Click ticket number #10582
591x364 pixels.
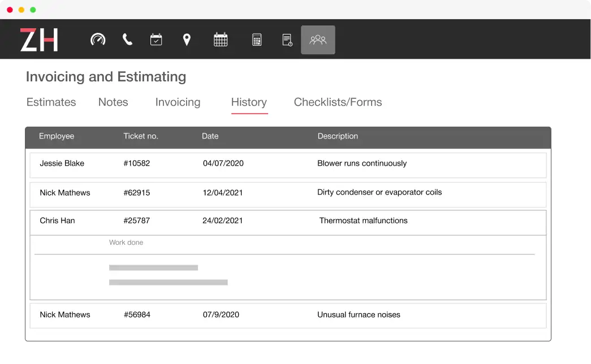point(137,163)
